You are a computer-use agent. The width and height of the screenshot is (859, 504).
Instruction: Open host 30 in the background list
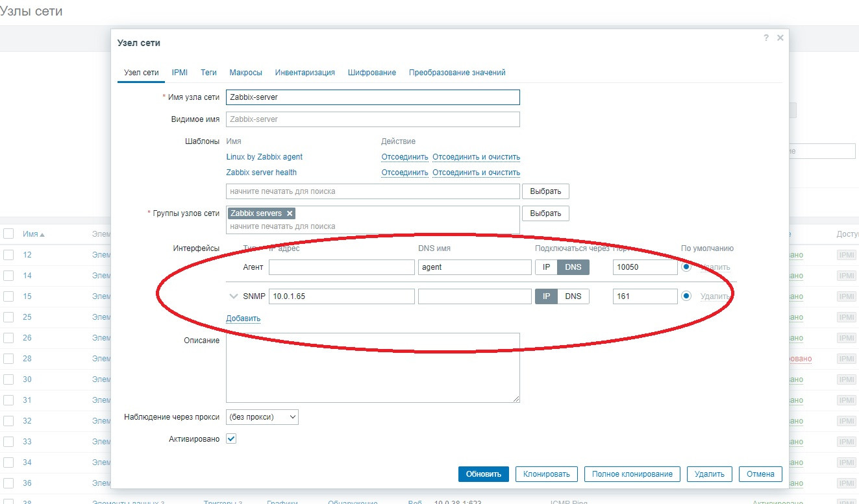coord(27,379)
